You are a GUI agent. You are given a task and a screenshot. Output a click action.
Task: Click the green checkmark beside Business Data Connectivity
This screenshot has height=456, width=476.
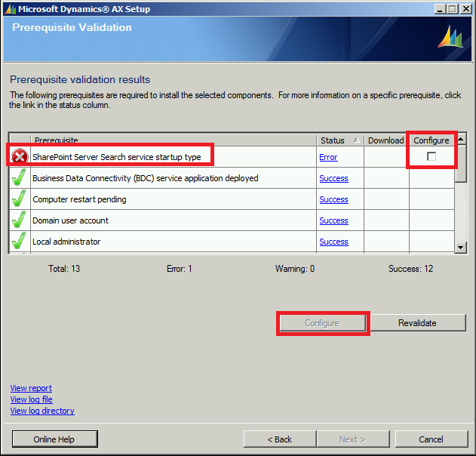[x=19, y=177]
